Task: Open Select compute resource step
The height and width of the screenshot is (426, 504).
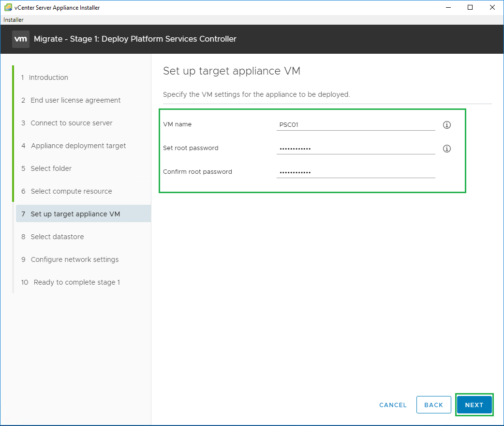Action: pyautogui.click(x=71, y=191)
